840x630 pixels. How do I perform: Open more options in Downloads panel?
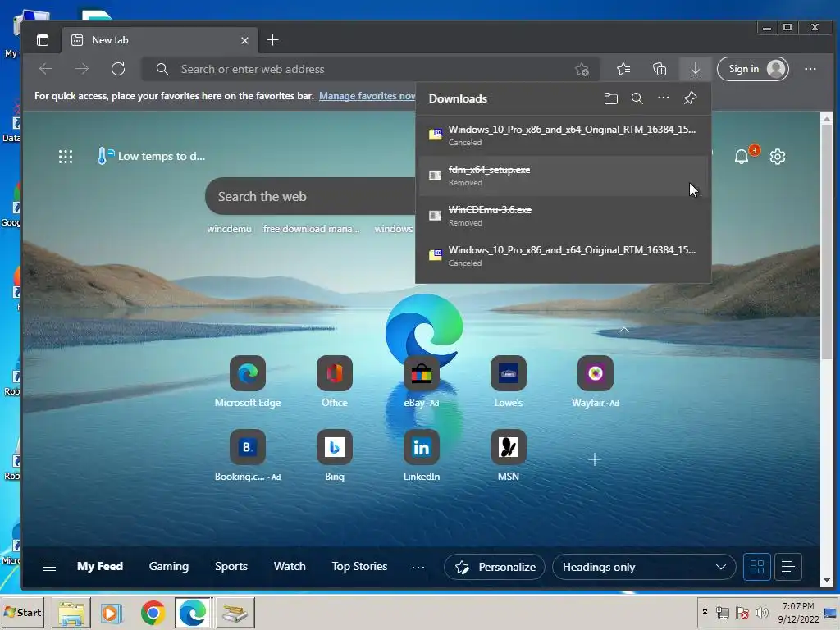[x=663, y=98]
